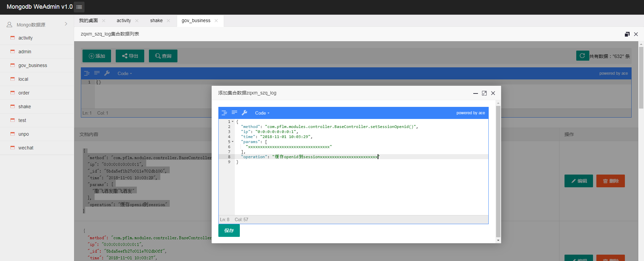This screenshot has width=644, height=261.
Task: Click 删除 delete button for first document
Action: point(610,181)
